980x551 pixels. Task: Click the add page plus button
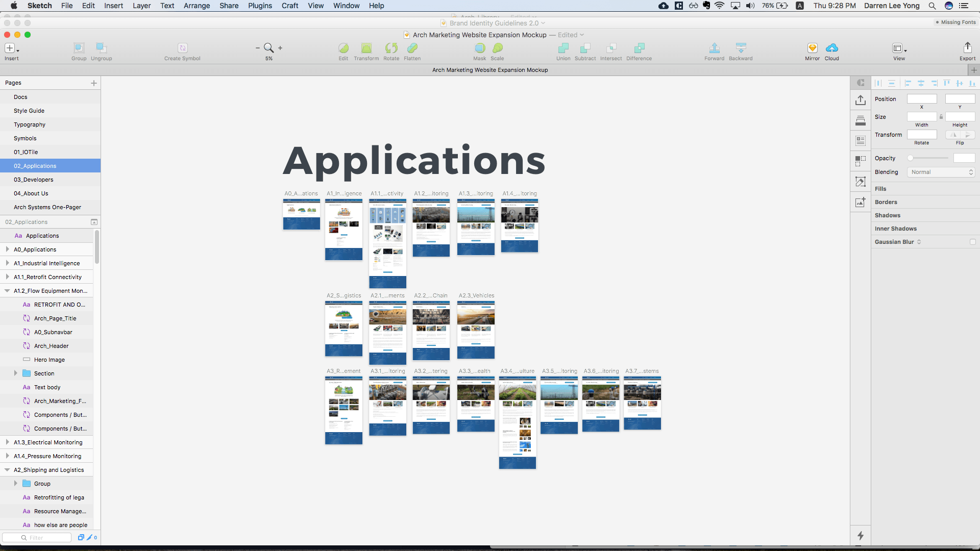(94, 83)
